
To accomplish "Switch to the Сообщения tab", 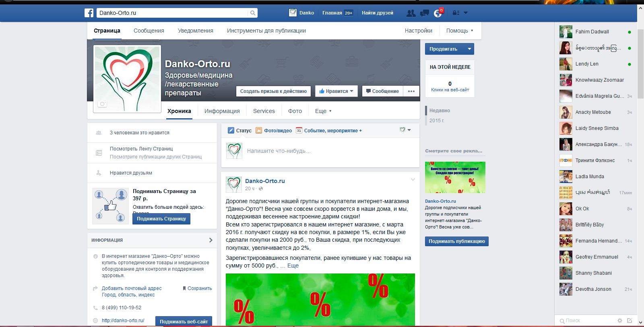I will click(149, 31).
